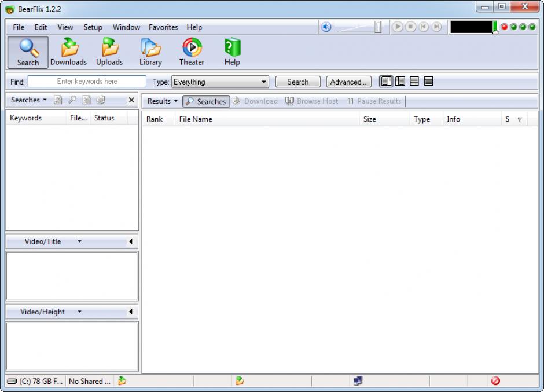
Task: Click the (C:) 78 GB drive status
Action: 35,381
